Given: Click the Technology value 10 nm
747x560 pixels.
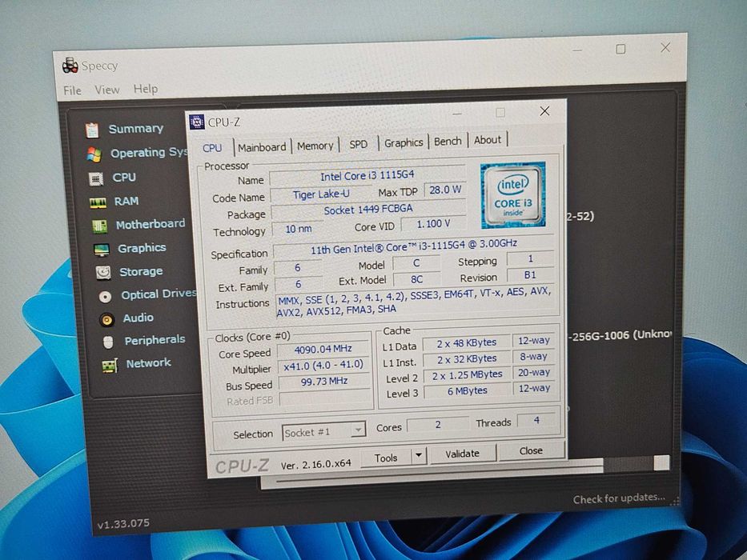Looking at the screenshot, I should pyautogui.click(x=298, y=229).
